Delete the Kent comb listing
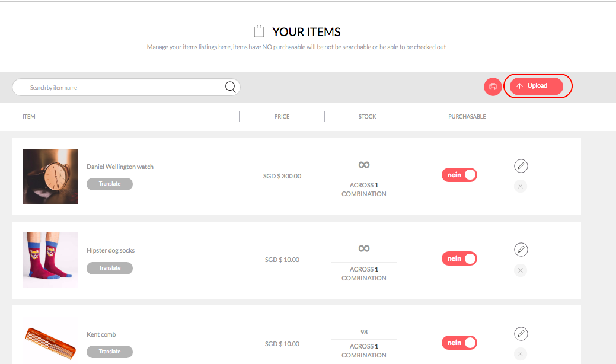Image resolution: width=616 pixels, height=364 pixels. pos(521,354)
